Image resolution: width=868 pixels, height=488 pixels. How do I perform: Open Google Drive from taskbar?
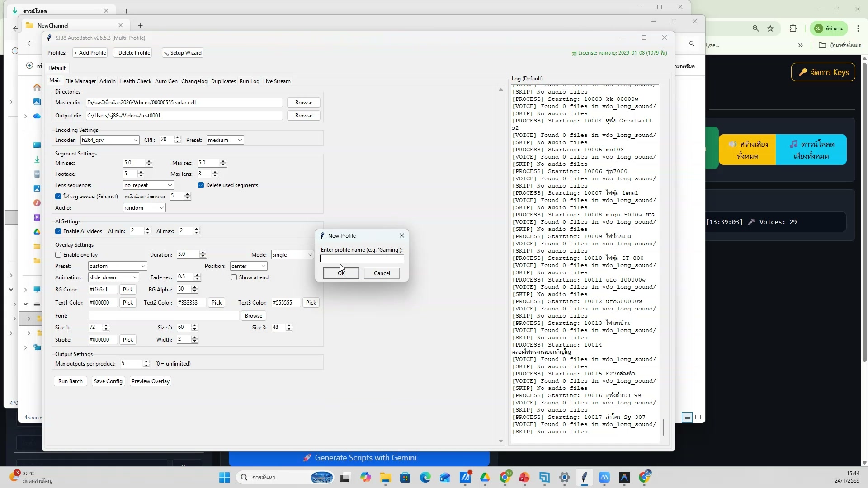click(485, 477)
